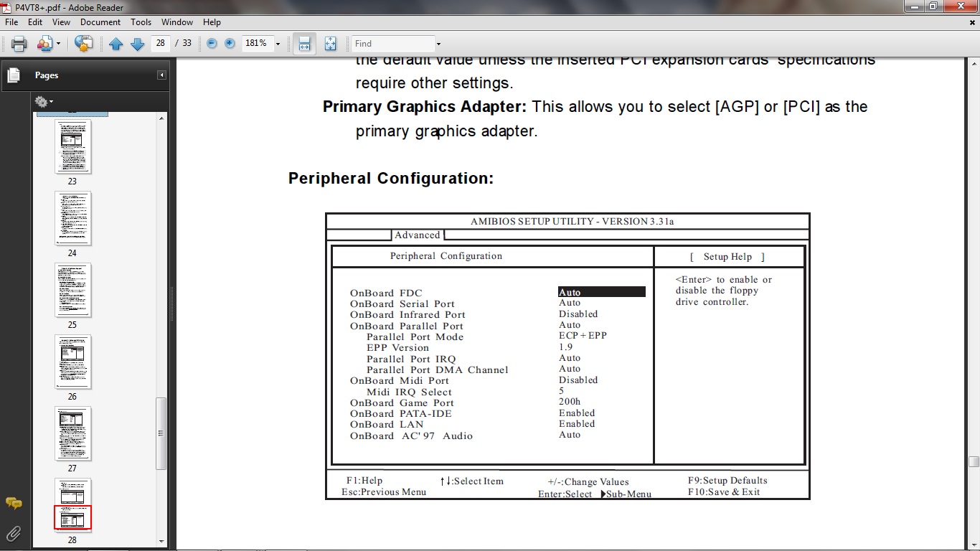Click 'OnBoard Serial Port' text
The height and width of the screenshot is (551, 980).
(x=402, y=303)
